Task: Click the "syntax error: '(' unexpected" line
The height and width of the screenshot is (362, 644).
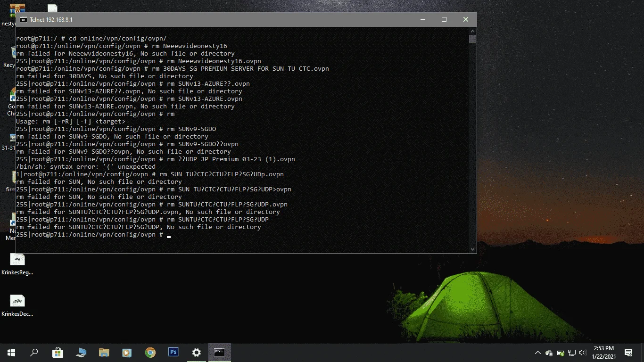Action: (x=86, y=166)
